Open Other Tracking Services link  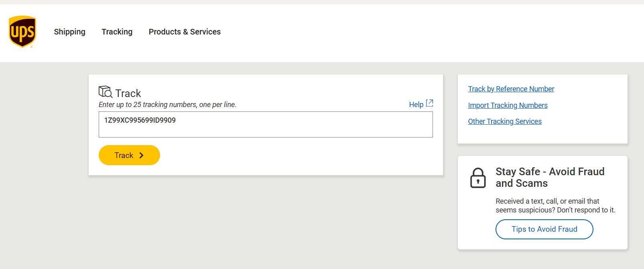(x=505, y=121)
